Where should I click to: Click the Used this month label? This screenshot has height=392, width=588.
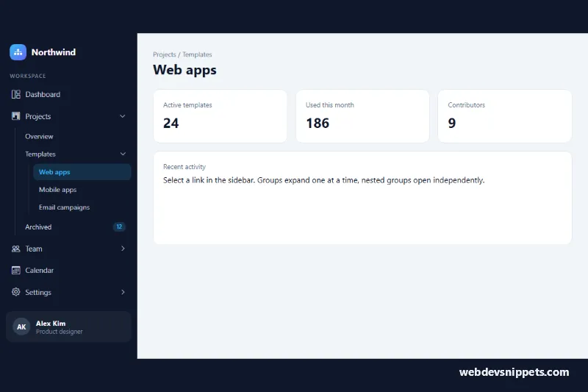(329, 105)
